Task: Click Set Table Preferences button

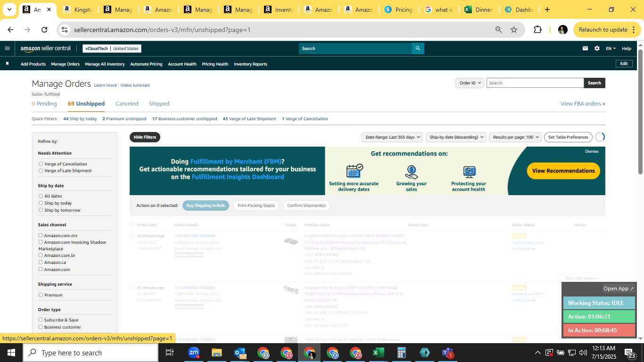Action: point(568,137)
